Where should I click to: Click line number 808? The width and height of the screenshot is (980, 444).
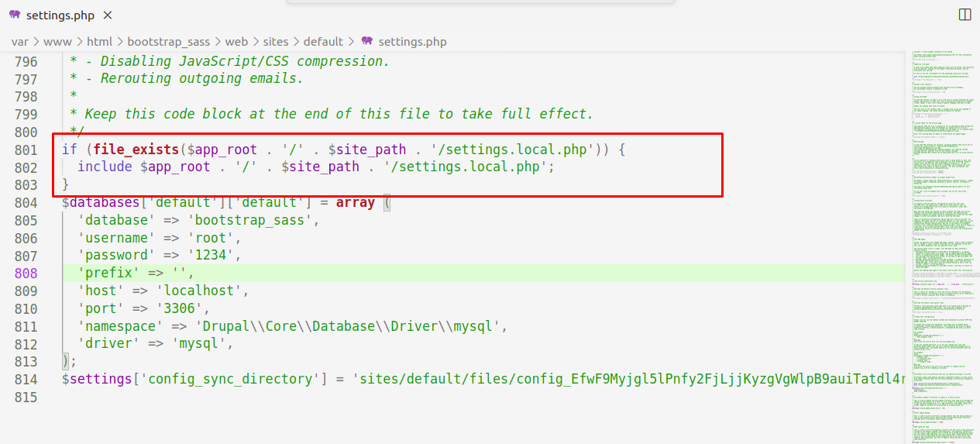click(x=26, y=273)
